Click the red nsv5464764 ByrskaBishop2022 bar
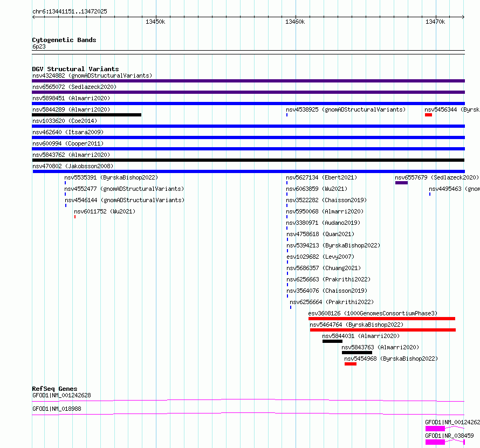480x448 pixels. tap(383, 330)
